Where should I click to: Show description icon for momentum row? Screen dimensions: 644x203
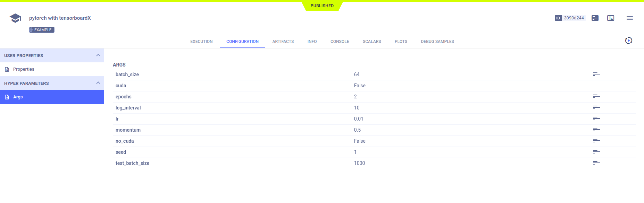(596, 130)
